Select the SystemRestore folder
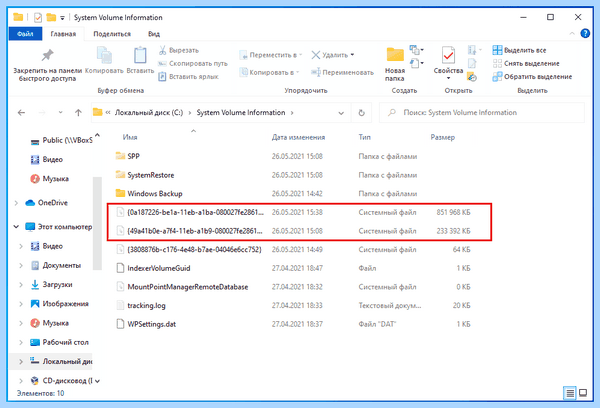The width and height of the screenshot is (600, 408). 151,175
